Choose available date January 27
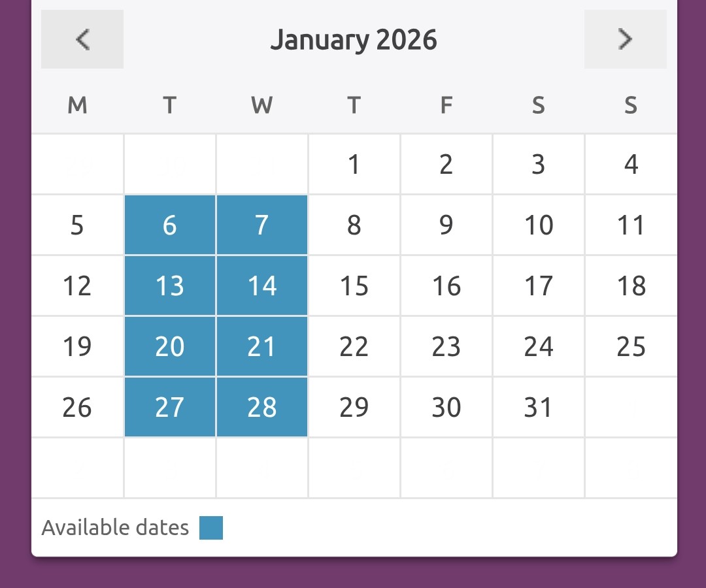Screen dimensions: 706x588 pyautogui.click(x=170, y=407)
